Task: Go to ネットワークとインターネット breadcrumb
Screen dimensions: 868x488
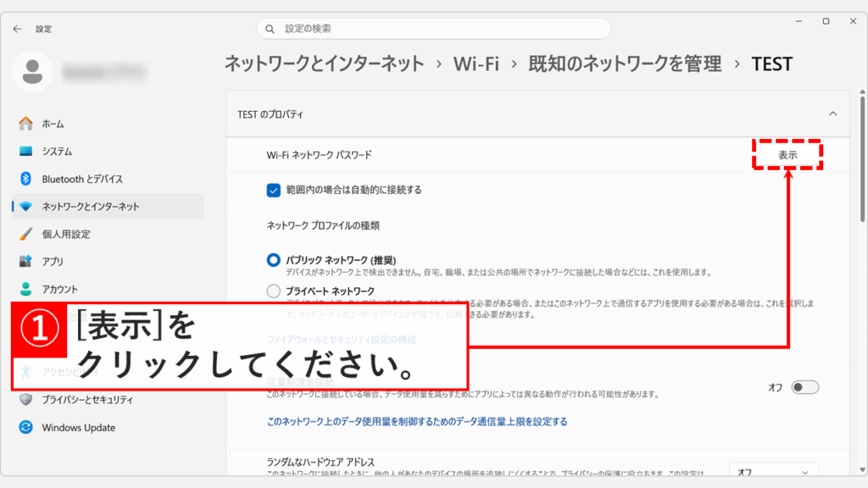Action: [325, 64]
